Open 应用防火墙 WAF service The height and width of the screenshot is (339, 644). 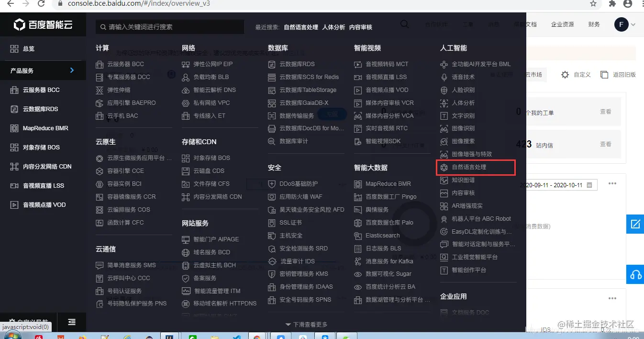coord(301,197)
